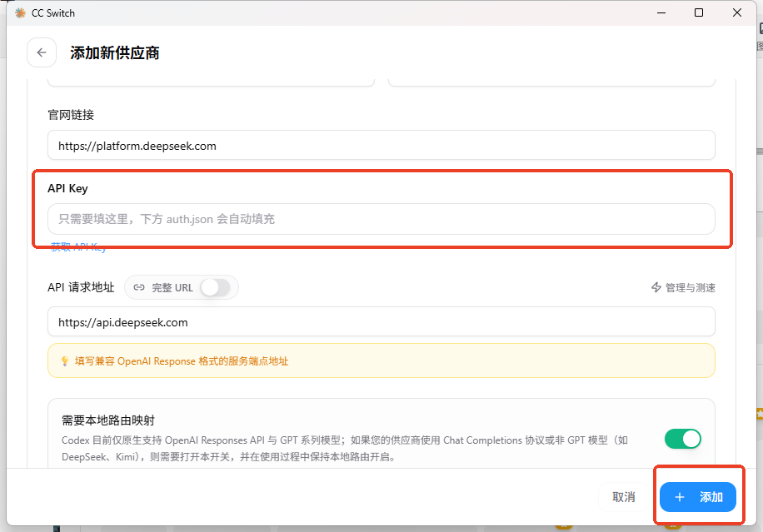Viewport: 763px width, 532px height.
Task: Maximize the CC Switch window
Action: point(699,12)
